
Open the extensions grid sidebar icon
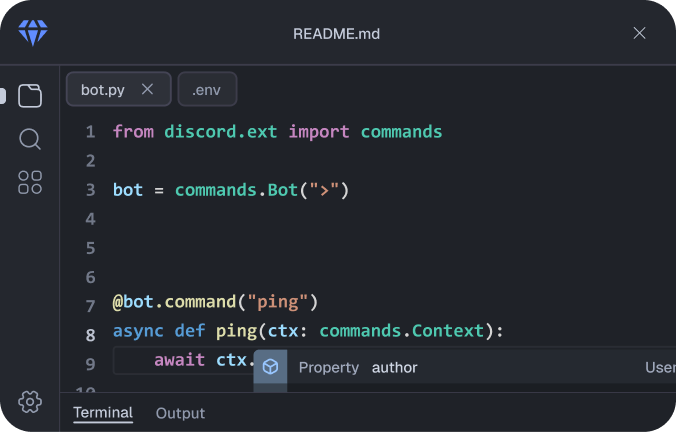pyautogui.click(x=30, y=182)
